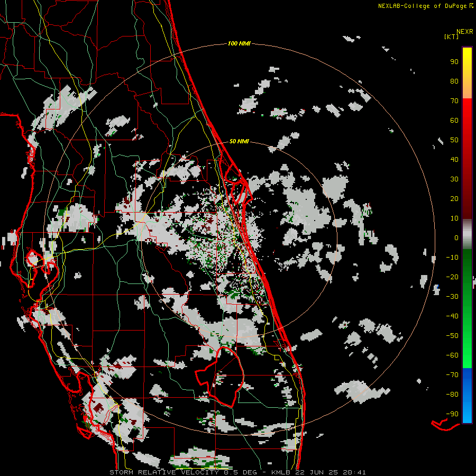Click the 50 NMI range ring label
Image resolution: width=476 pixels, height=476 pixels.
click(239, 141)
